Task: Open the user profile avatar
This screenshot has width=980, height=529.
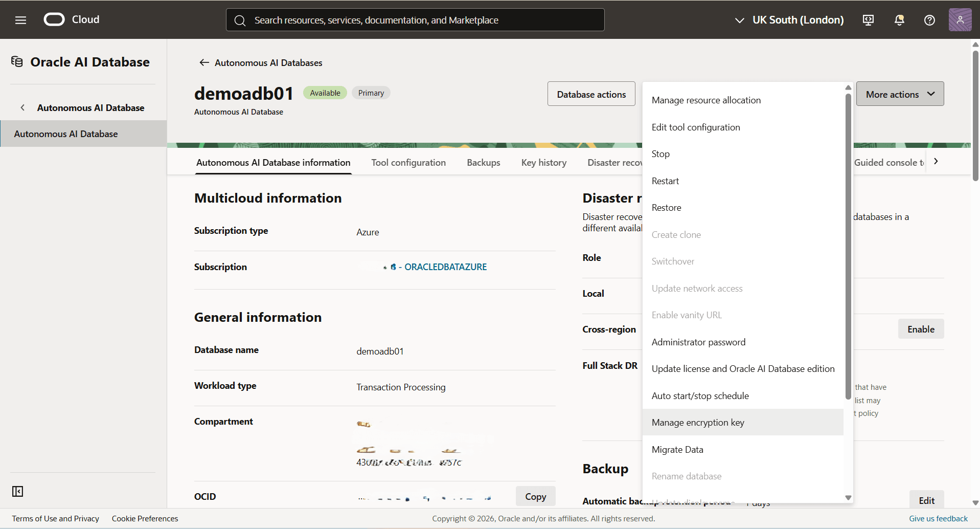Action: pyautogui.click(x=960, y=19)
